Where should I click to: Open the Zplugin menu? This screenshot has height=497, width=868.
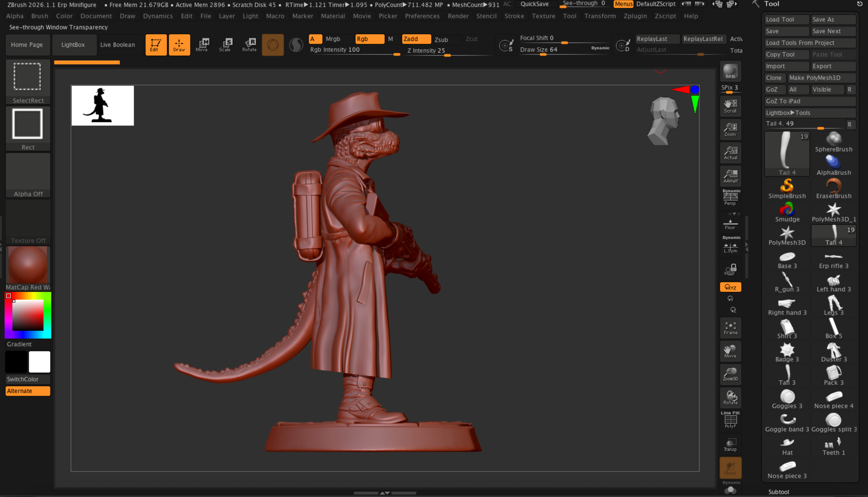click(x=635, y=16)
